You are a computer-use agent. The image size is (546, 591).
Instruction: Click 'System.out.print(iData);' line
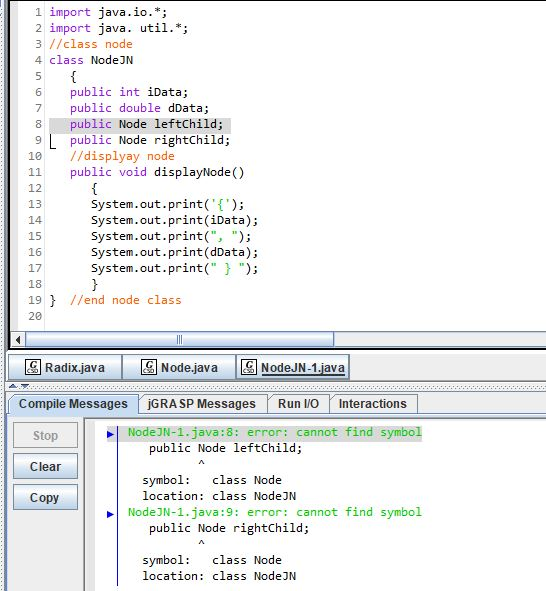[174, 220]
